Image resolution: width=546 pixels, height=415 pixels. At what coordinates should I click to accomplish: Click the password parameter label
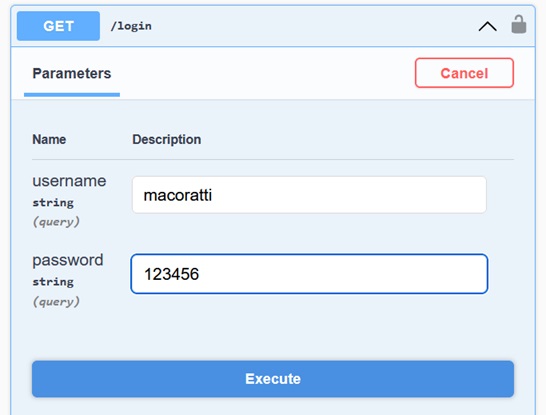click(68, 260)
